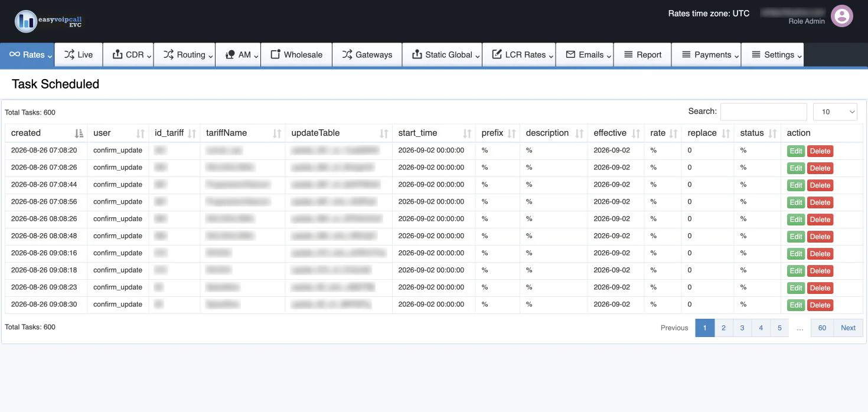Open the page length dropdown showing 10

click(x=835, y=112)
